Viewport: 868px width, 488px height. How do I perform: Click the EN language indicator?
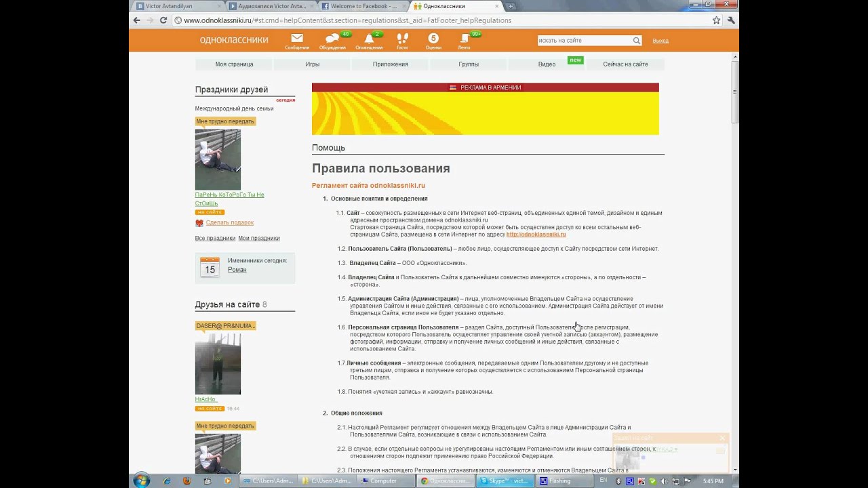coord(604,481)
